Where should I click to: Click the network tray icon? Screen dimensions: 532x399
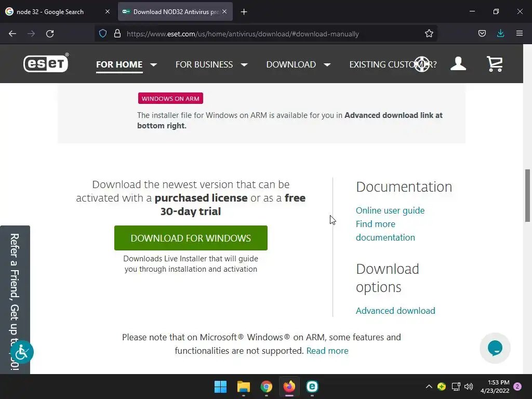pos(456,387)
